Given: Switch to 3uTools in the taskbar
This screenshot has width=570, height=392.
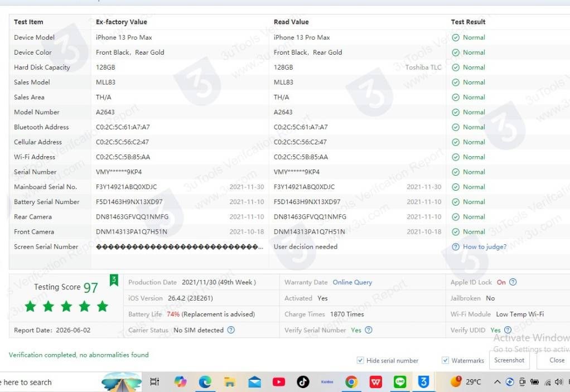Looking at the screenshot, I should click(x=423, y=382).
